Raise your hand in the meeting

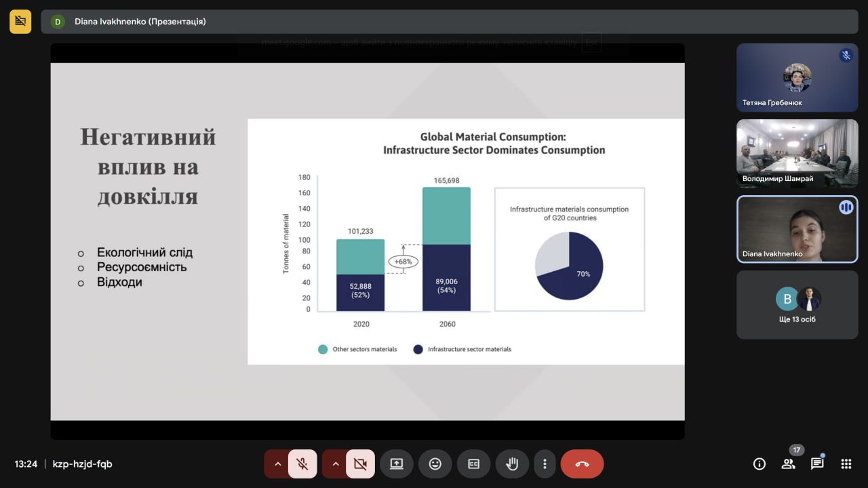click(512, 464)
